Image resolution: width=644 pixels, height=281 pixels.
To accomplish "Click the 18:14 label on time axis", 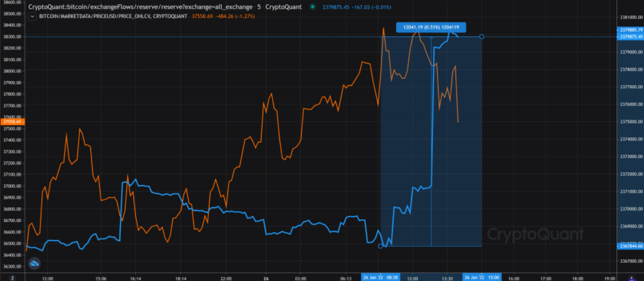I will coord(181,278).
